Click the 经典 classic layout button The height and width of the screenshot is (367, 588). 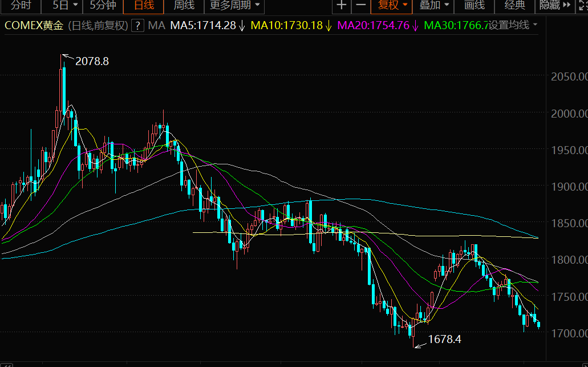pos(515,6)
